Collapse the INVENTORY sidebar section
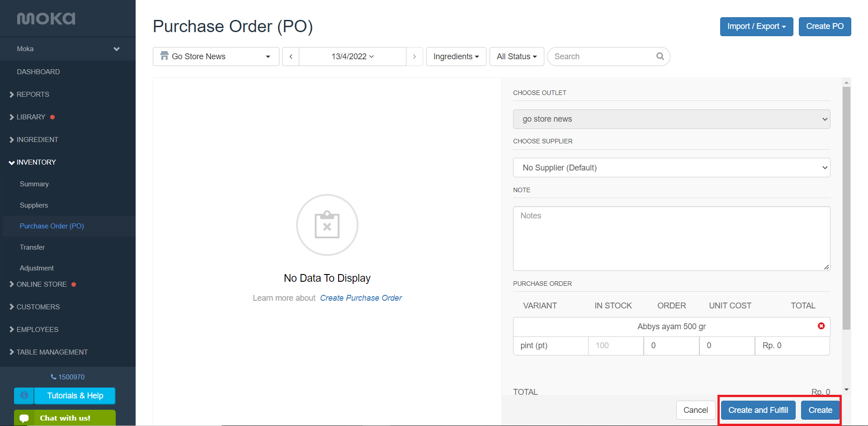868x426 pixels. (x=36, y=162)
